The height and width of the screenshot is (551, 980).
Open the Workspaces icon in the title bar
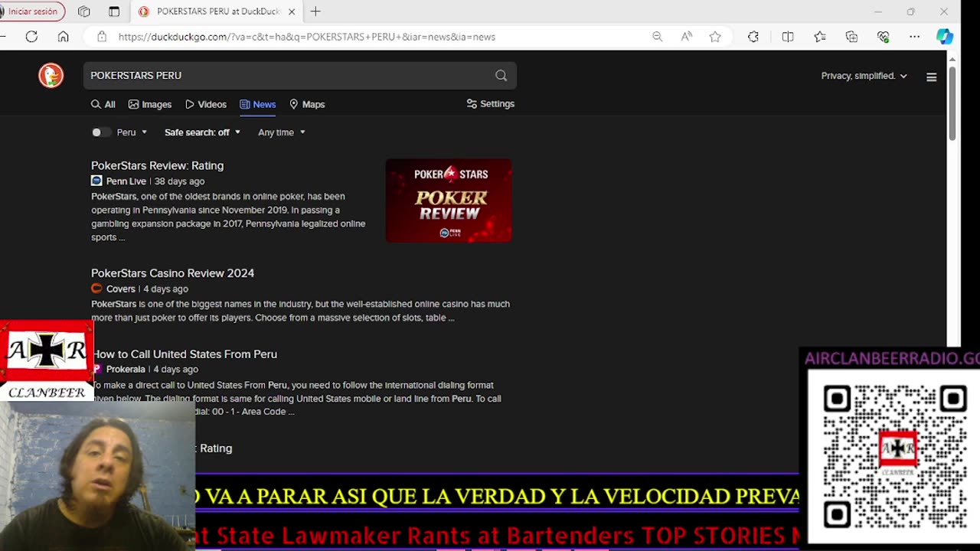(x=84, y=11)
